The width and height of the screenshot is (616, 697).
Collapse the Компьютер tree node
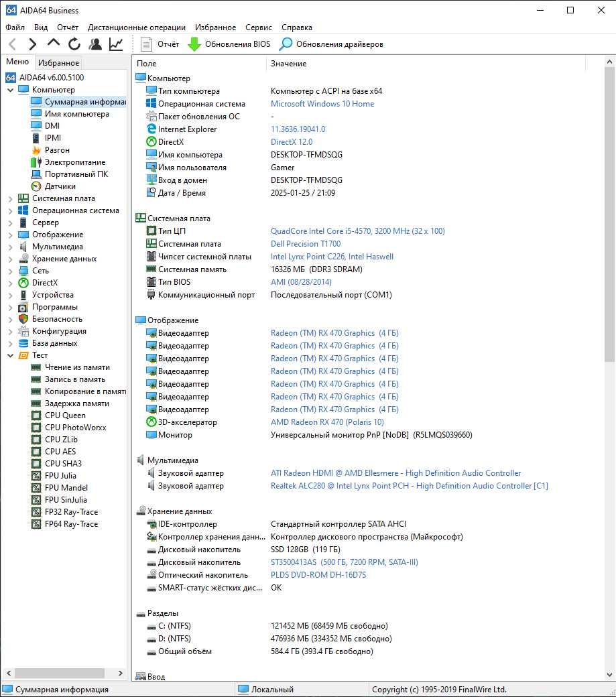point(10,90)
